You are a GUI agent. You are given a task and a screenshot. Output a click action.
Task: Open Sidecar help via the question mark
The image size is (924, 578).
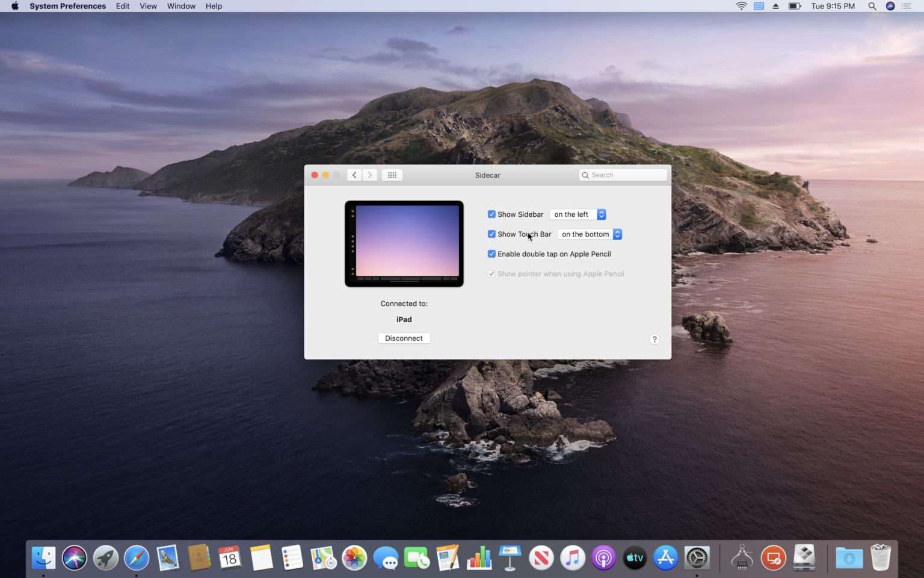click(x=654, y=339)
